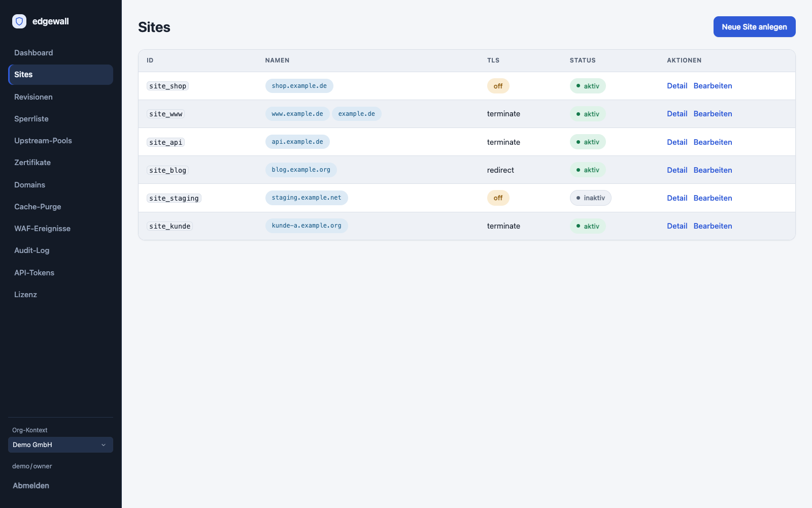Click the aktiv status badge for site_shop
Image resolution: width=812 pixels, height=508 pixels.
click(x=588, y=86)
